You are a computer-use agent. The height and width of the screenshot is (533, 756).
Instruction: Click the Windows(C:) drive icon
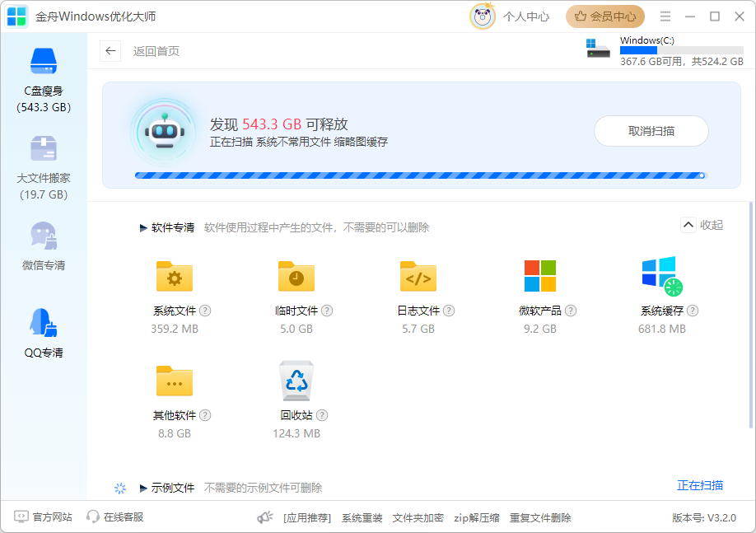tap(598, 49)
